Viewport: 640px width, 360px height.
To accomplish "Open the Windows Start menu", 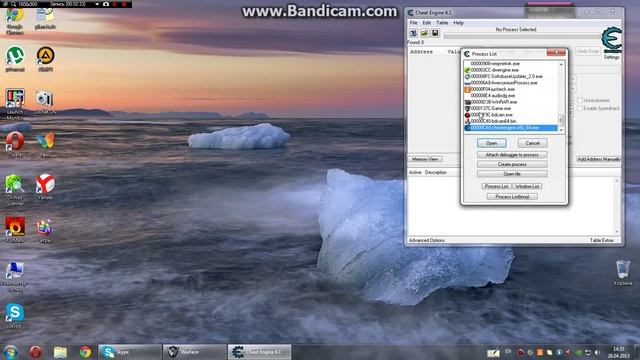I will (x=11, y=352).
